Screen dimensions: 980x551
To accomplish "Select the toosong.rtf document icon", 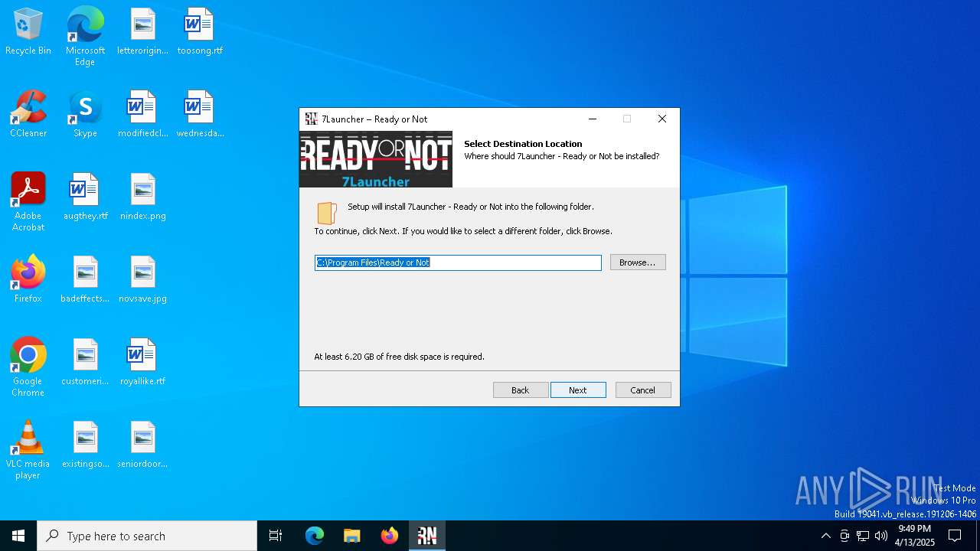I will 200,32.
